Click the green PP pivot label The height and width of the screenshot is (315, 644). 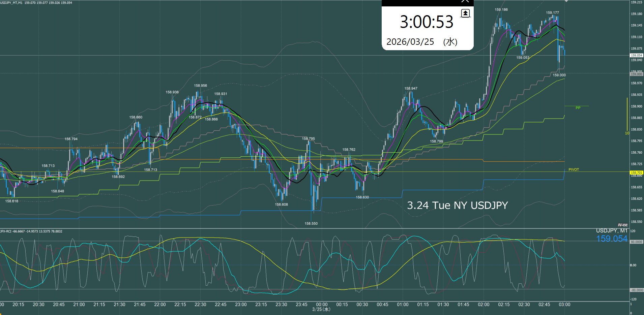578,108
